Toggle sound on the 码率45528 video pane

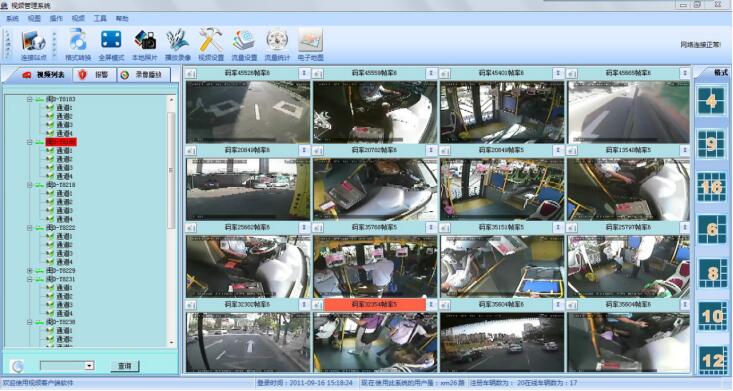pos(191,73)
